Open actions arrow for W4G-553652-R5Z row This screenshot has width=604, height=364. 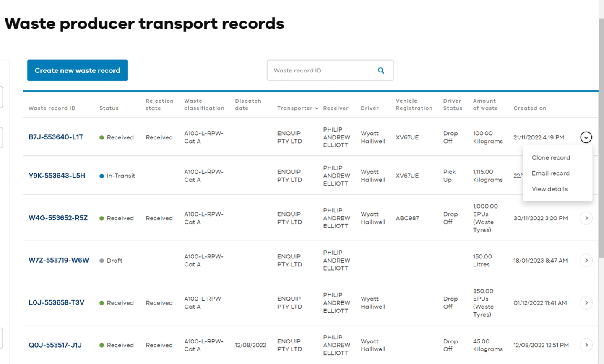586,218
